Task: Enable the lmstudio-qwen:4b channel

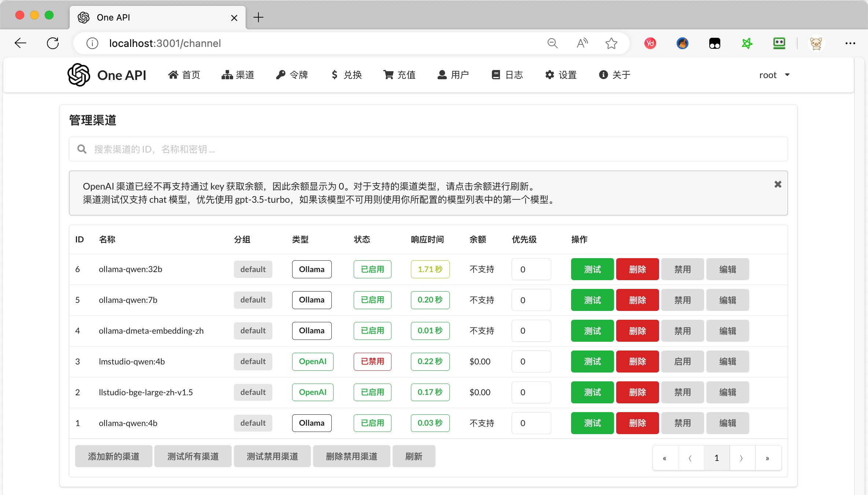Action: [x=683, y=362]
